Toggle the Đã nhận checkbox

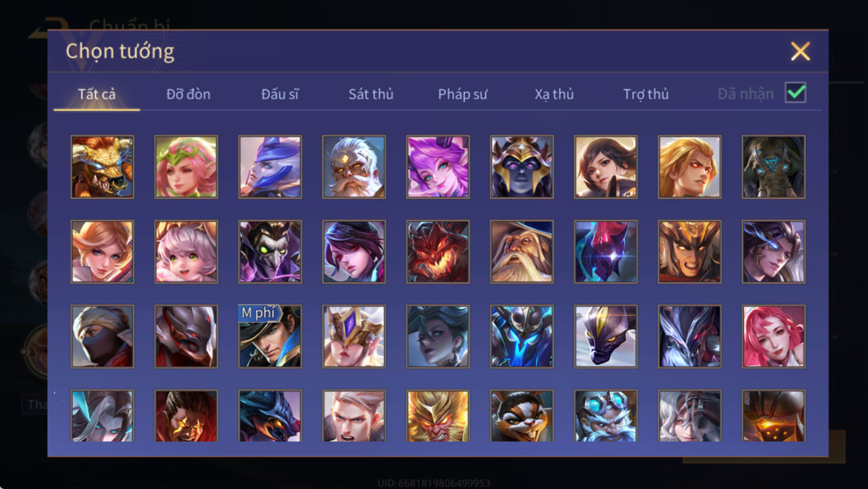[x=796, y=93]
